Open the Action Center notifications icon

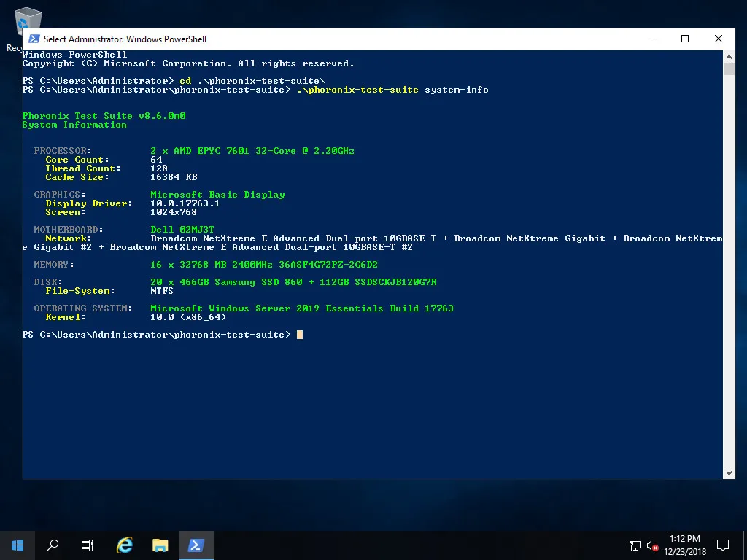point(723,545)
